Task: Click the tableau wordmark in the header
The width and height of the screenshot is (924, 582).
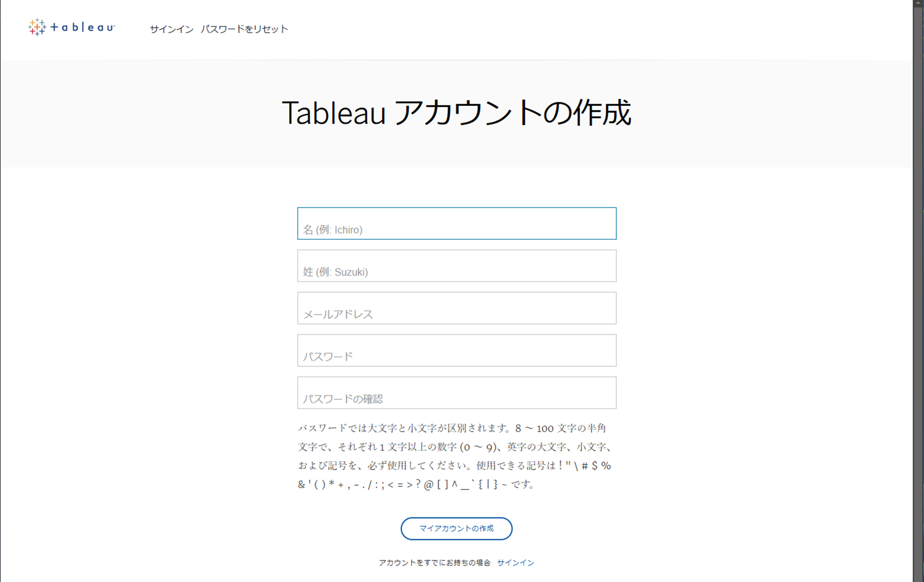Action: coord(83,27)
